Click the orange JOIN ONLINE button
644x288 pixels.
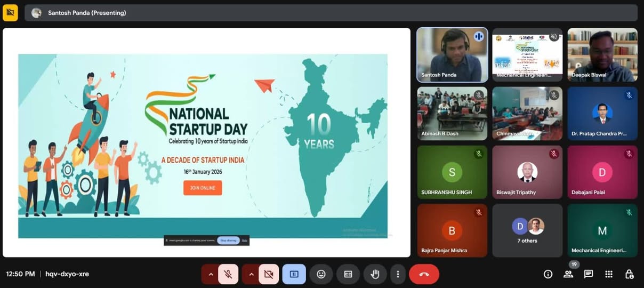pyautogui.click(x=203, y=188)
